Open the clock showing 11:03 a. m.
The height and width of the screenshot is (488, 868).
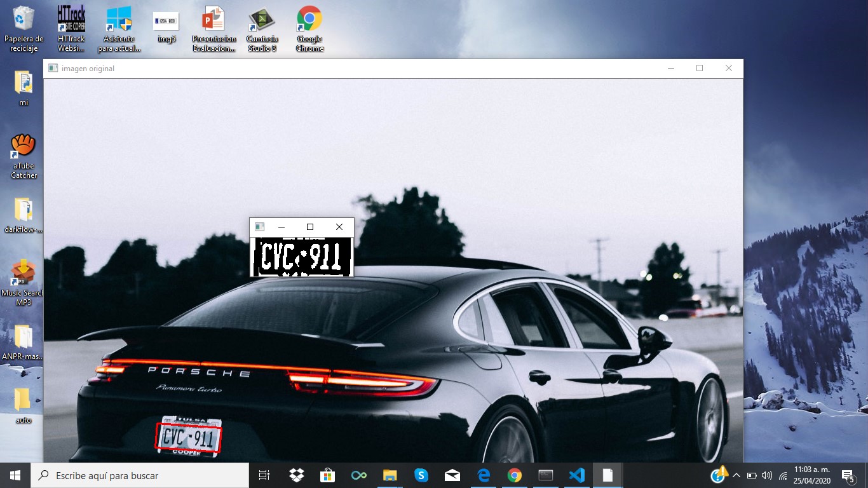click(811, 475)
